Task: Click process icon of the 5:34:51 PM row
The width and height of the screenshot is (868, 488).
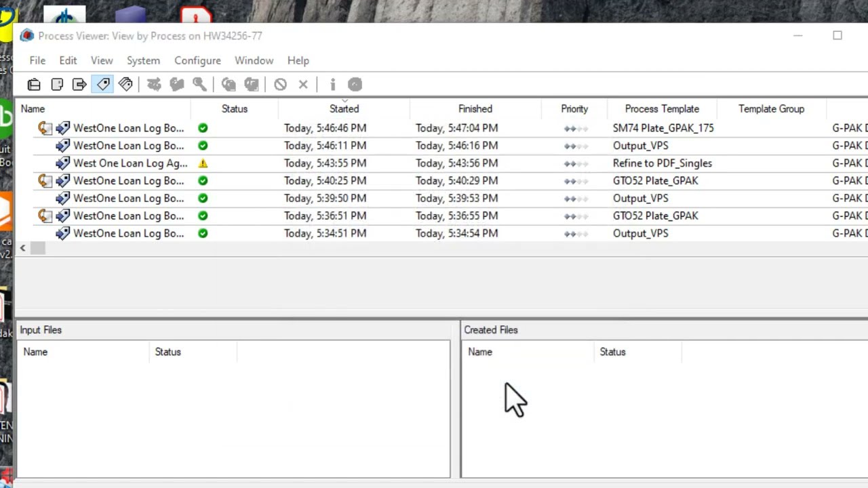Action: tap(62, 233)
